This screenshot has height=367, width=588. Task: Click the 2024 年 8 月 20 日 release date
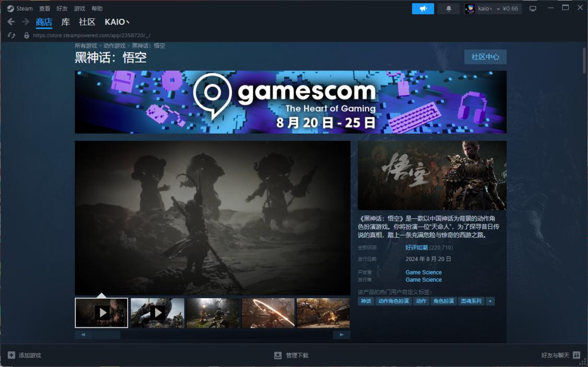click(x=428, y=259)
